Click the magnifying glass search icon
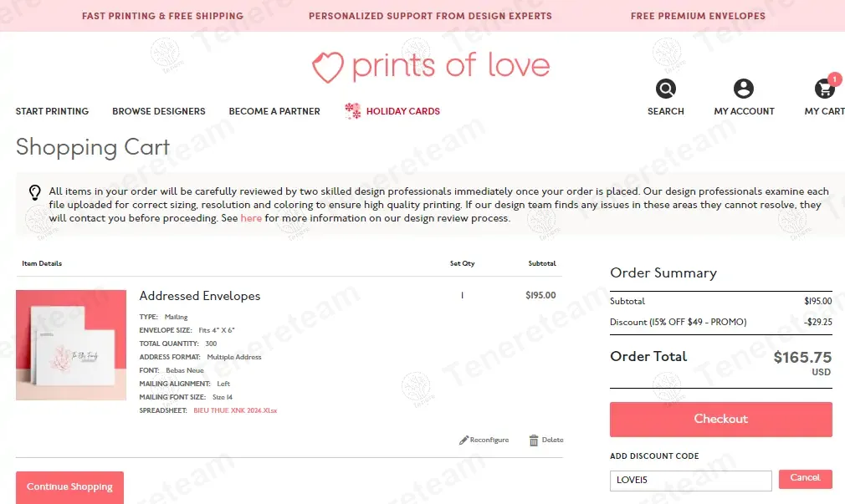 pos(666,89)
